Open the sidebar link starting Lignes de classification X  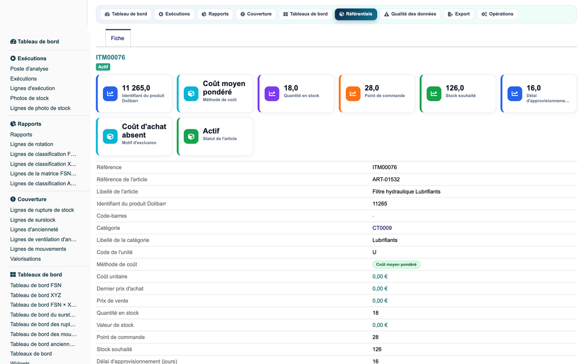click(x=43, y=164)
